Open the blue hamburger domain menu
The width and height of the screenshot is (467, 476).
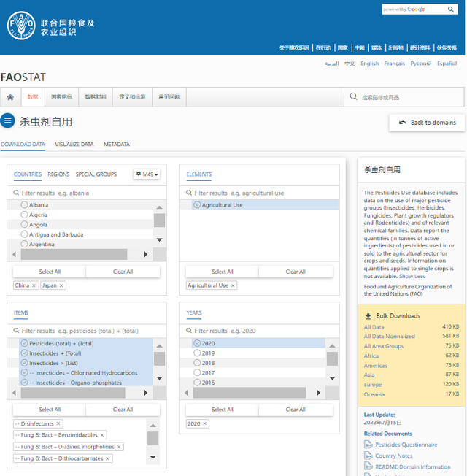(7, 120)
